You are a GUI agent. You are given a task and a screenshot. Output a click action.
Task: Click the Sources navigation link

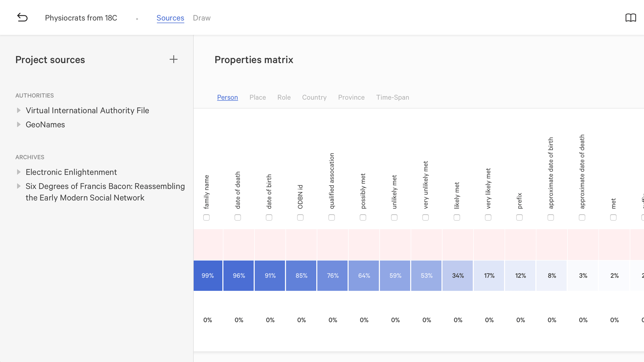170,18
